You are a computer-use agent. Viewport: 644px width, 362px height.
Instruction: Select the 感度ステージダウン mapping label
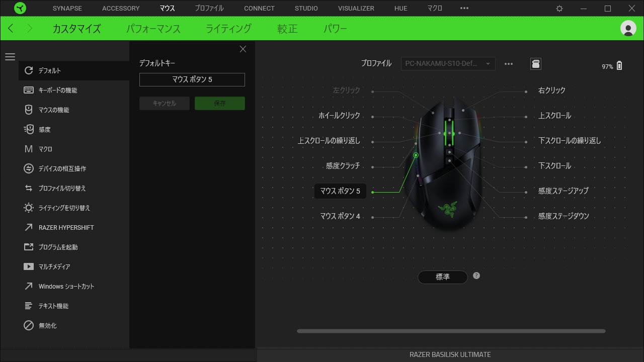click(563, 216)
